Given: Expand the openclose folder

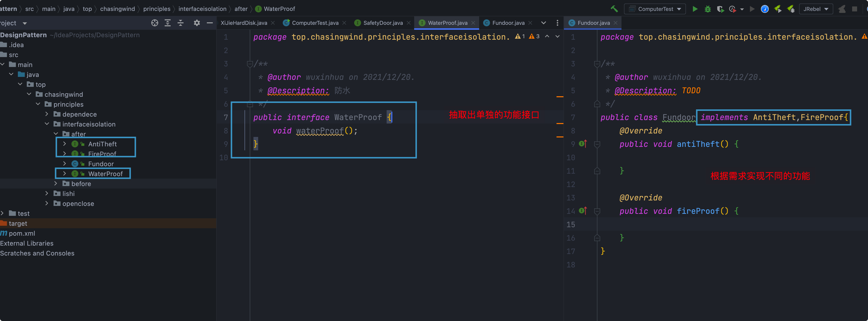Looking at the screenshot, I should click(x=47, y=203).
